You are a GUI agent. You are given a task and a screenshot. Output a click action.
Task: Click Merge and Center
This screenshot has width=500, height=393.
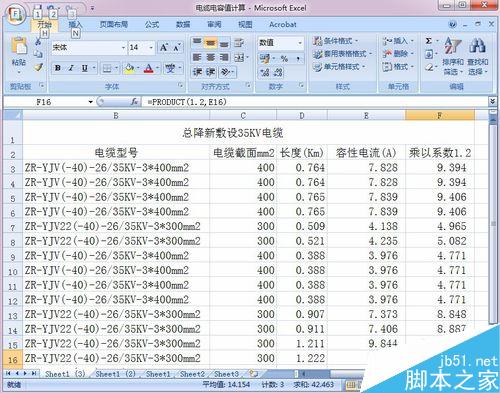coord(239,58)
